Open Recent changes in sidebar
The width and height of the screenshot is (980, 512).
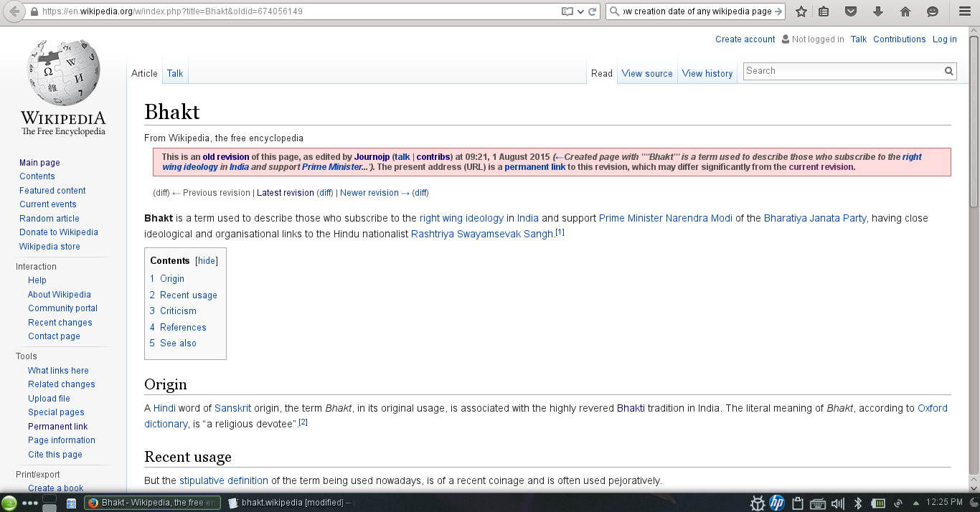(x=60, y=323)
